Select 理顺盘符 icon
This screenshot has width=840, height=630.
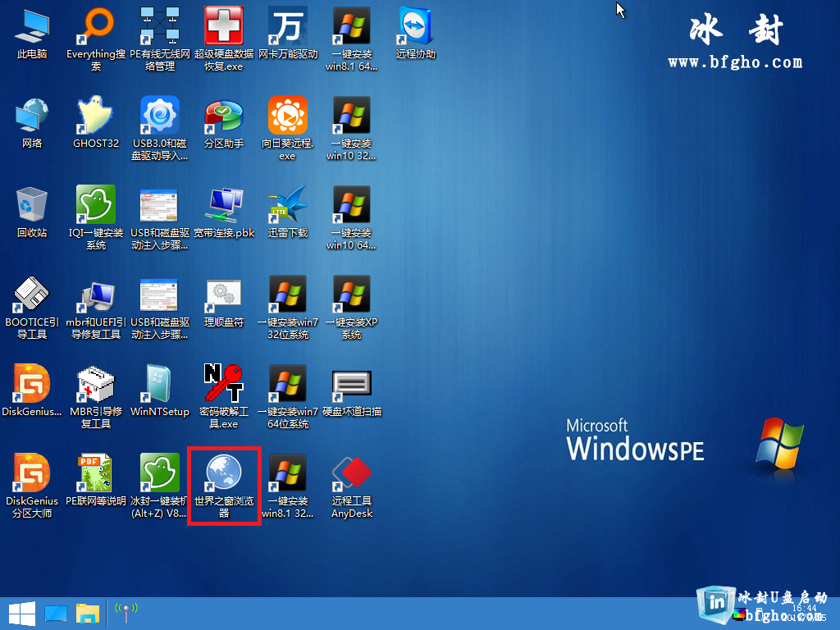[x=224, y=302]
